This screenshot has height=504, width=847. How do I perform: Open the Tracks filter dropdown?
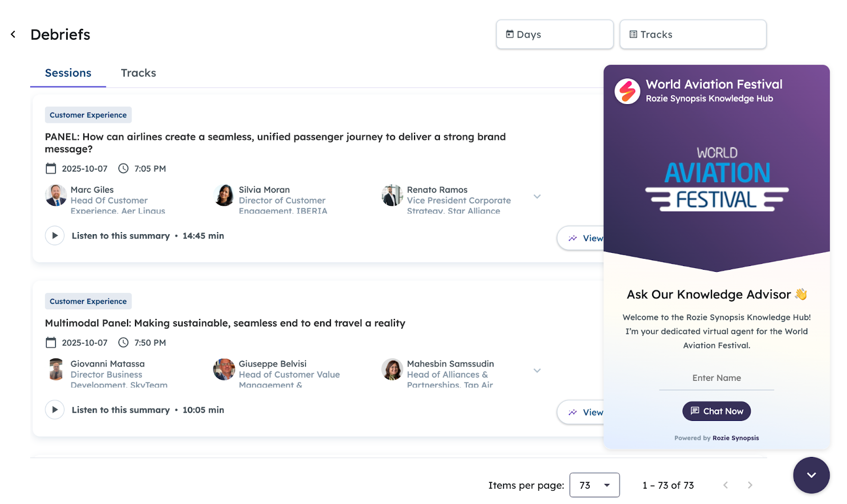pos(692,34)
